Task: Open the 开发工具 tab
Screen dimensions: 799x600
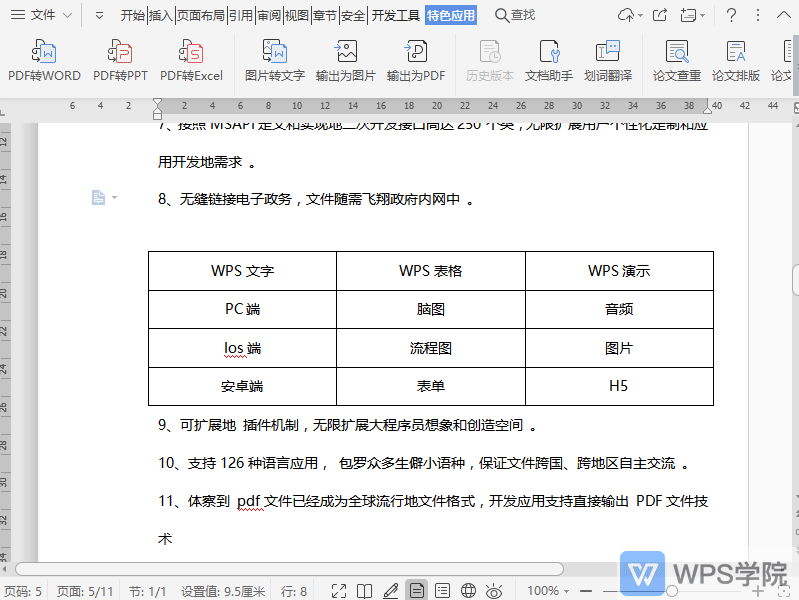Action: tap(395, 15)
